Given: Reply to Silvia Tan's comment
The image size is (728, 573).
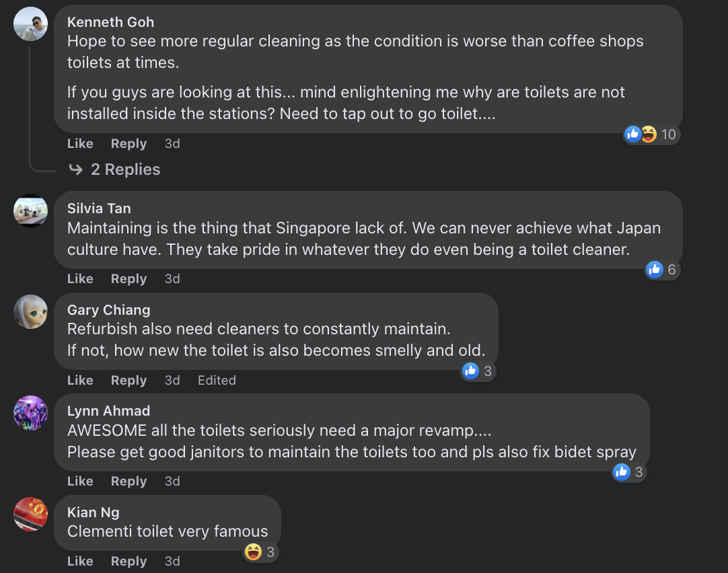Looking at the screenshot, I should pyautogui.click(x=129, y=279).
